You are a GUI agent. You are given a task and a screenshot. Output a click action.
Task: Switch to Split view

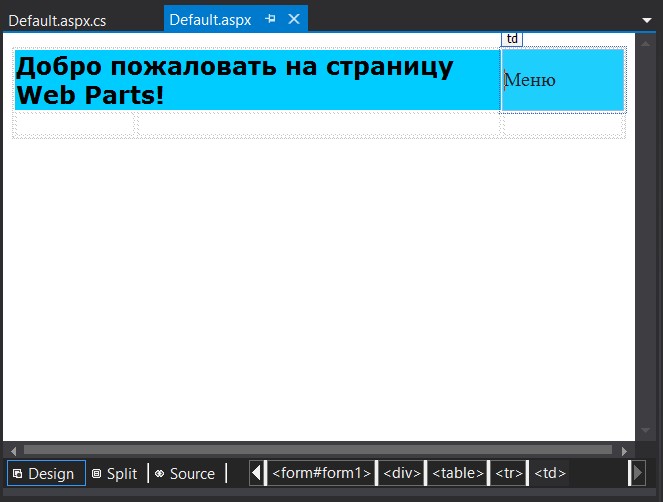[115, 473]
